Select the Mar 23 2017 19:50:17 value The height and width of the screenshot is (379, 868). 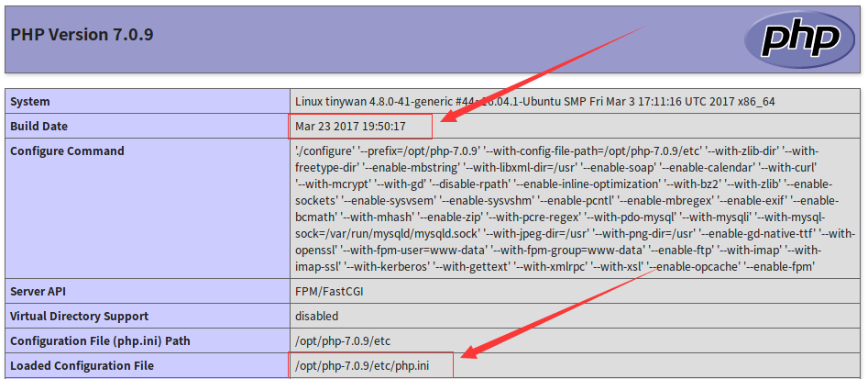(350, 127)
